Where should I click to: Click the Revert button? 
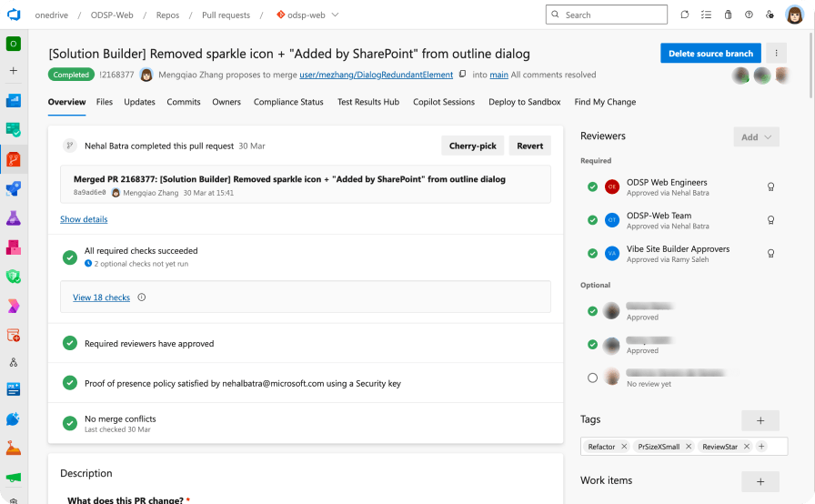point(529,146)
